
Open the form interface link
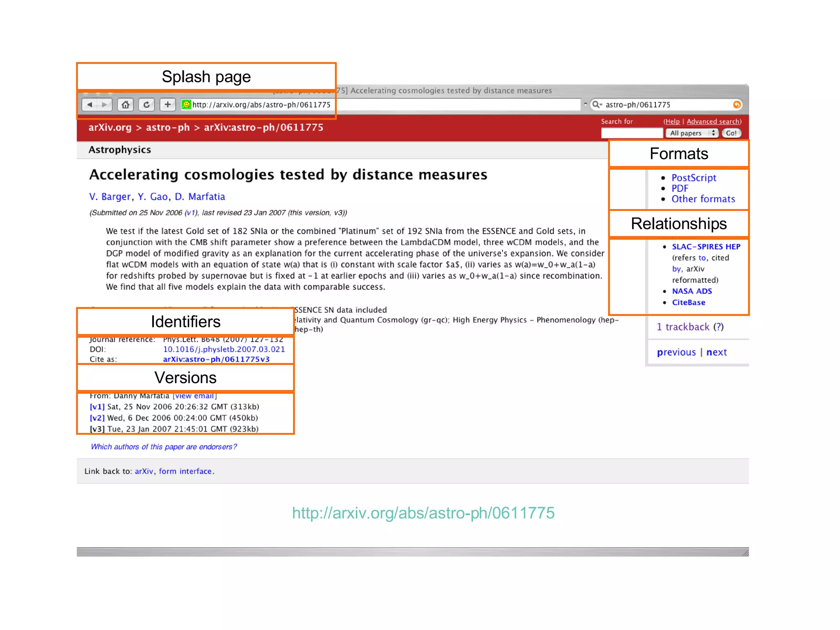click(x=185, y=471)
